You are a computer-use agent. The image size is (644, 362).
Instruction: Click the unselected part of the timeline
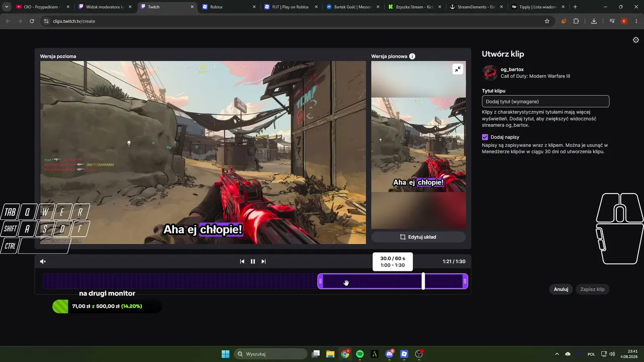(x=180, y=281)
